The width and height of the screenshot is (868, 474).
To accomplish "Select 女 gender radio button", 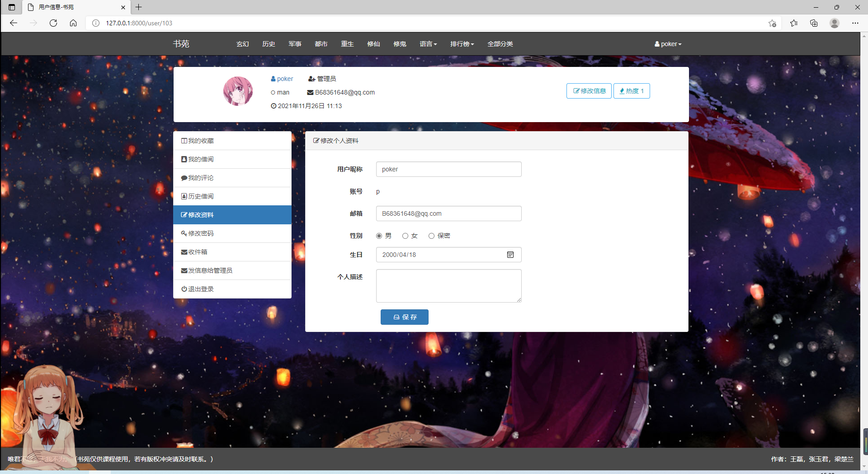I will pos(406,236).
